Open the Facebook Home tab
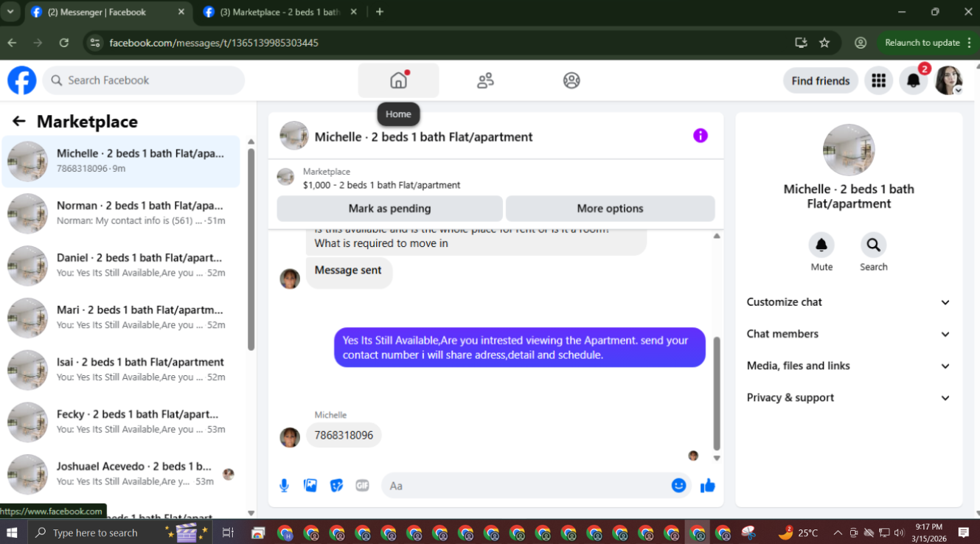The height and width of the screenshot is (544, 980). coord(398,80)
